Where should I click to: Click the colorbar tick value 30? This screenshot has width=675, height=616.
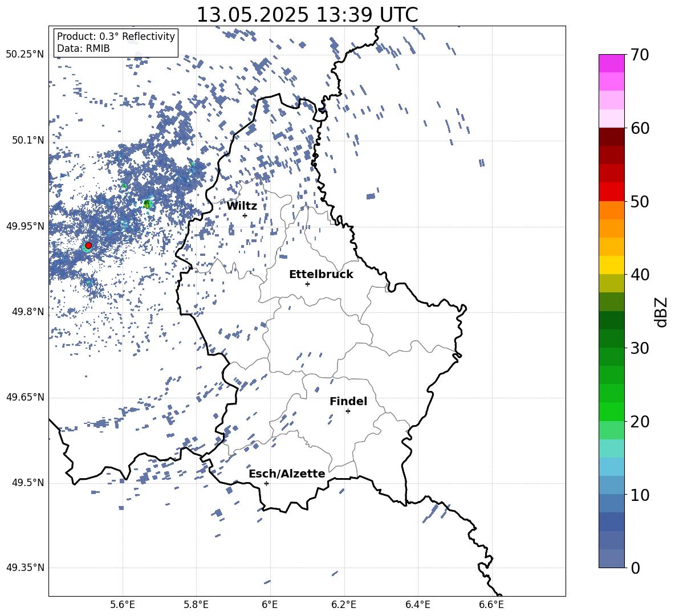point(640,348)
